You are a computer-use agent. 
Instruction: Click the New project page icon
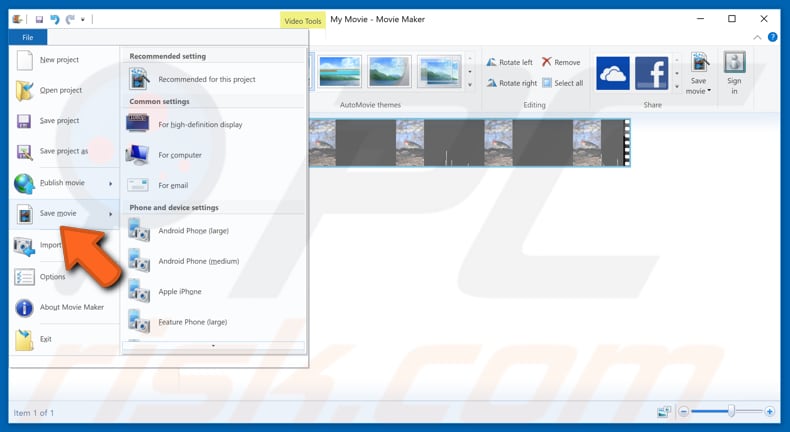[x=24, y=60]
